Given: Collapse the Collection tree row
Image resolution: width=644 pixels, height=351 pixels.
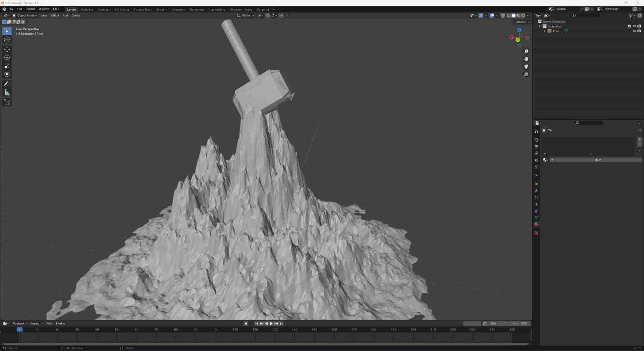Looking at the screenshot, I should pos(540,26).
